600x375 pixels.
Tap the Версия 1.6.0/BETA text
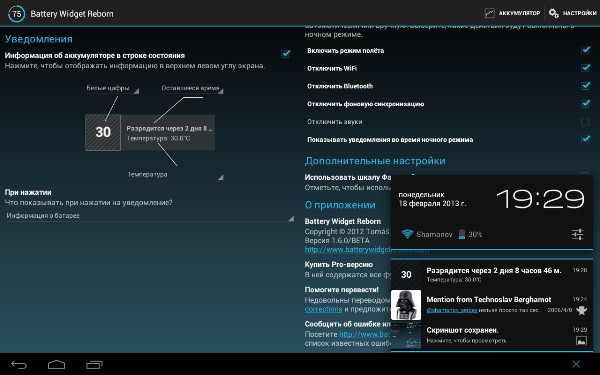click(337, 240)
